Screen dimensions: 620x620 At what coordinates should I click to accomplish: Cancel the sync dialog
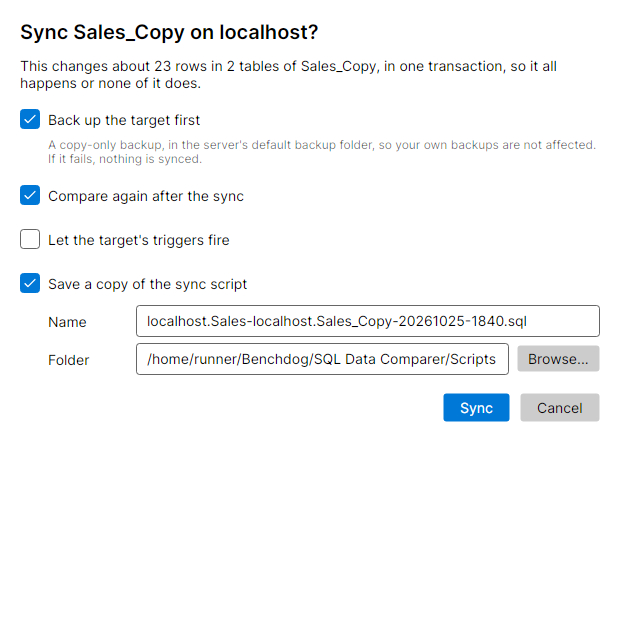pyautogui.click(x=560, y=408)
